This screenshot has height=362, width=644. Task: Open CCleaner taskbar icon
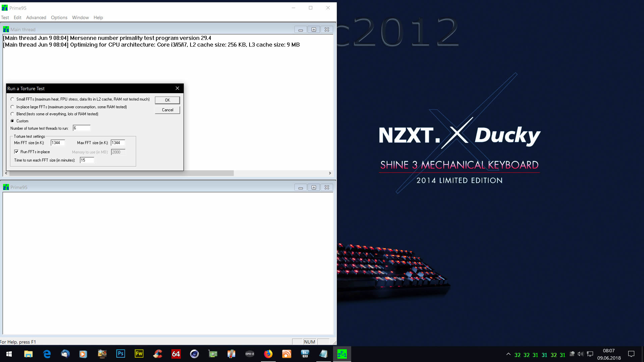pos(157,354)
